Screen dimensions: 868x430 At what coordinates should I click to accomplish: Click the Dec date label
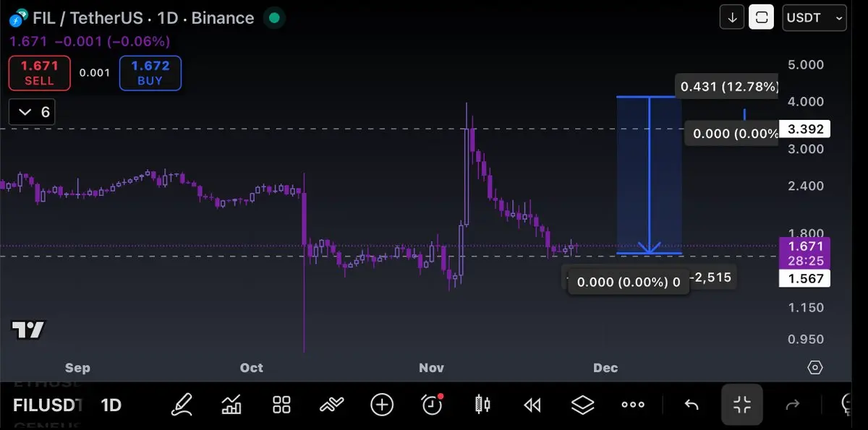pos(605,368)
